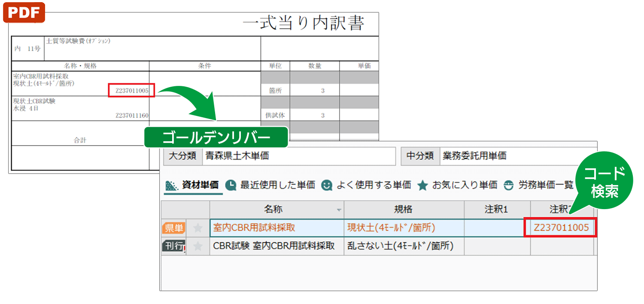
Task: Click the PDF badge icon
Action: coord(24,12)
